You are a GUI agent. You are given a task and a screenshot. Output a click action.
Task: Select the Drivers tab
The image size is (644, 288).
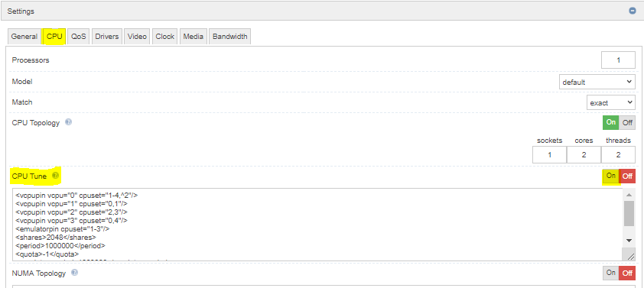[x=107, y=36]
